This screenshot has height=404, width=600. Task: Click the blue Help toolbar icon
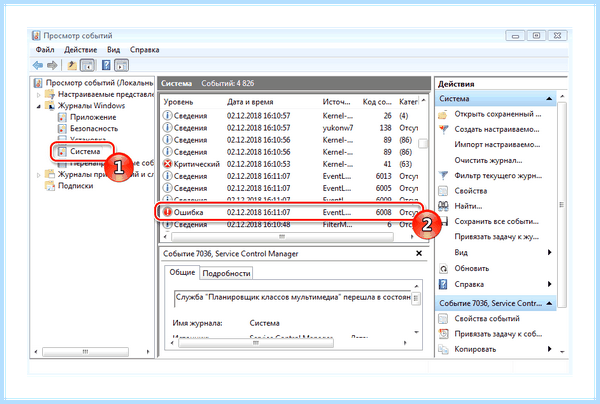106,65
